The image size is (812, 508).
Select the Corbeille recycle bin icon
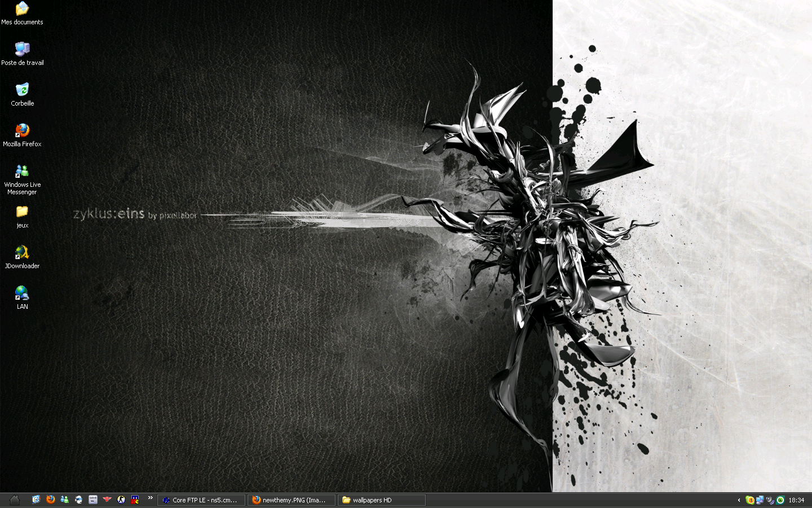22,95
